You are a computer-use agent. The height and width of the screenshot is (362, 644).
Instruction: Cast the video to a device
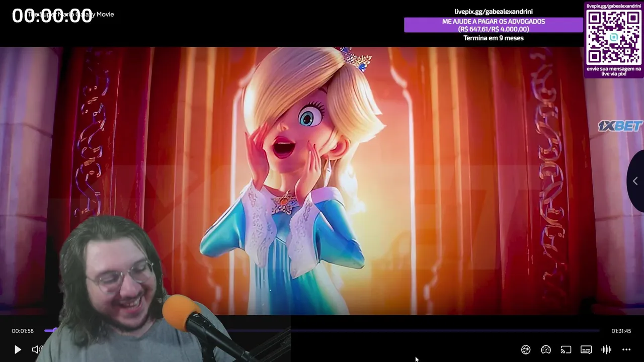tap(566, 349)
